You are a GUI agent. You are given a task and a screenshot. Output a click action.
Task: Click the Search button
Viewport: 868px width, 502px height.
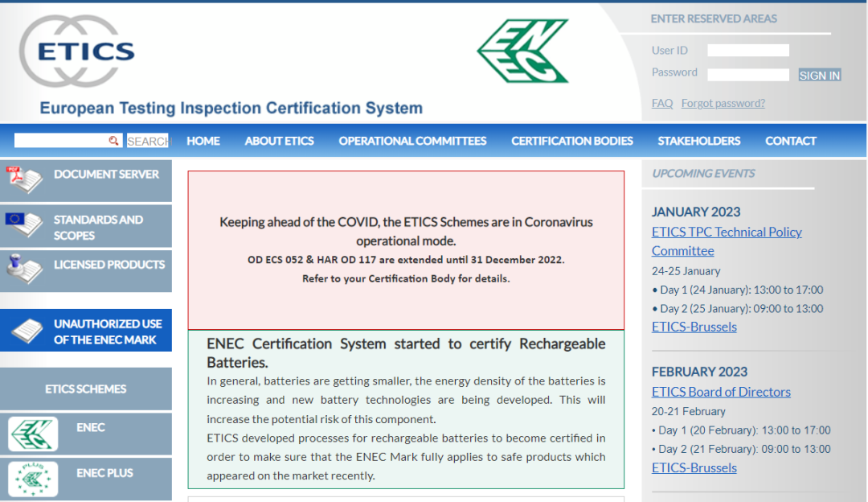148,141
